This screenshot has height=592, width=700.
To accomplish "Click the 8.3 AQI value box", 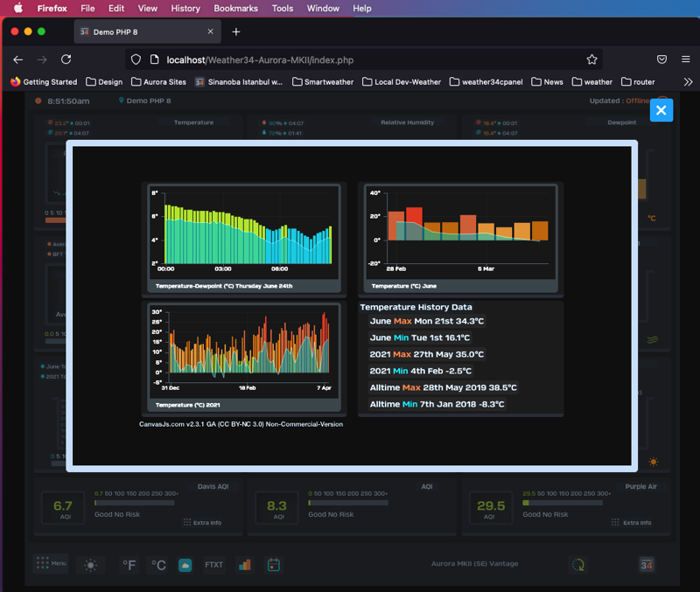I will click(x=276, y=508).
